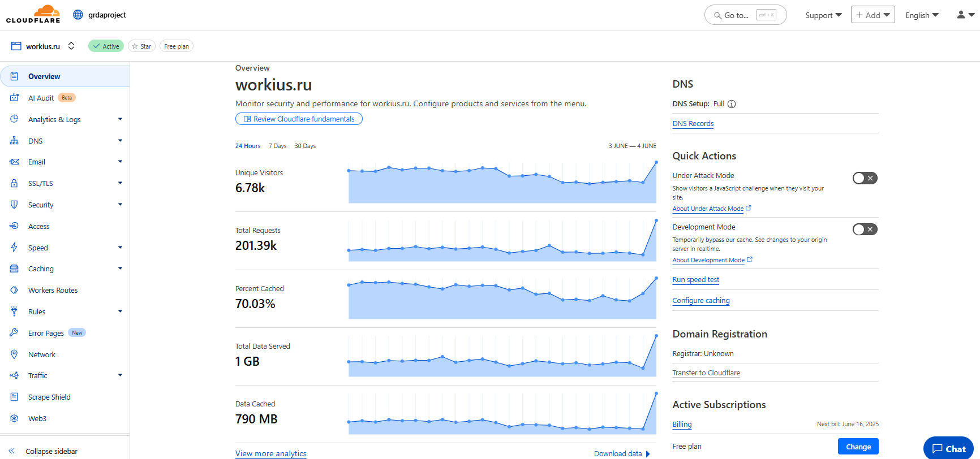This screenshot has height=459, width=980.
Task: Click the Analytics & Logs clock icon
Action: [14, 119]
